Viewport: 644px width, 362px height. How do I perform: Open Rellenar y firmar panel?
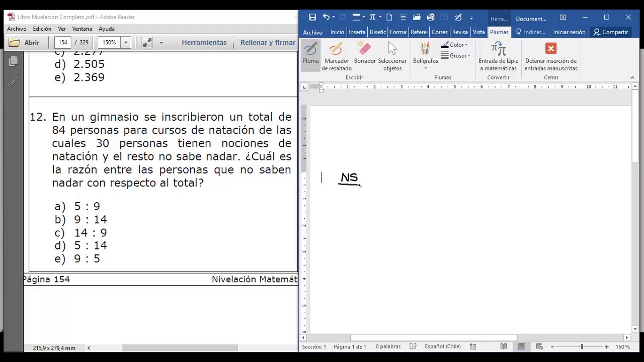tap(268, 42)
